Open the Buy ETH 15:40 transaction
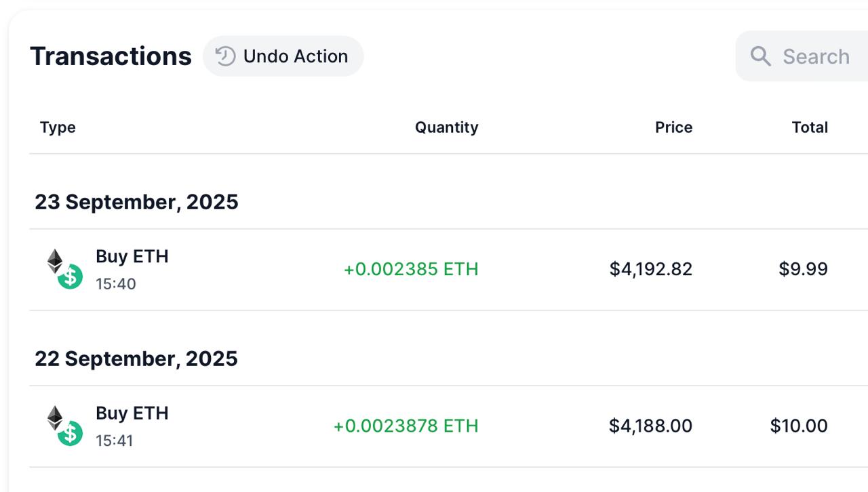This screenshot has height=492, width=868. pyautogui.click(x=132, y=257)
